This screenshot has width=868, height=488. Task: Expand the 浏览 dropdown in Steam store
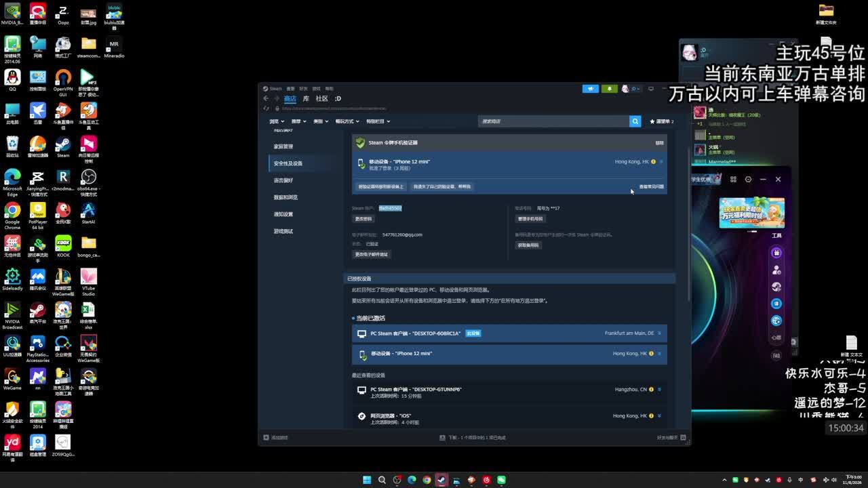pyautogui.click(x=276, y=121)
